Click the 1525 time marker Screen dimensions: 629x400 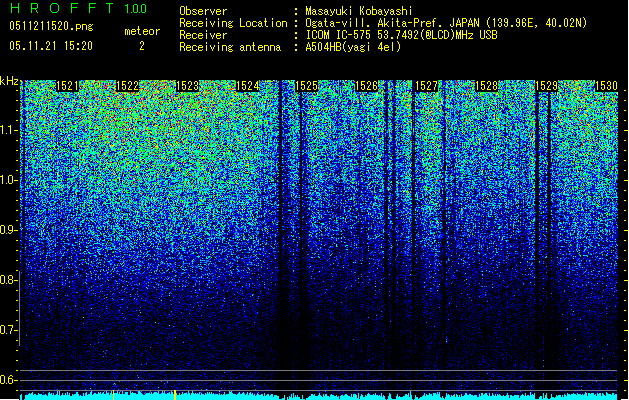306,86
